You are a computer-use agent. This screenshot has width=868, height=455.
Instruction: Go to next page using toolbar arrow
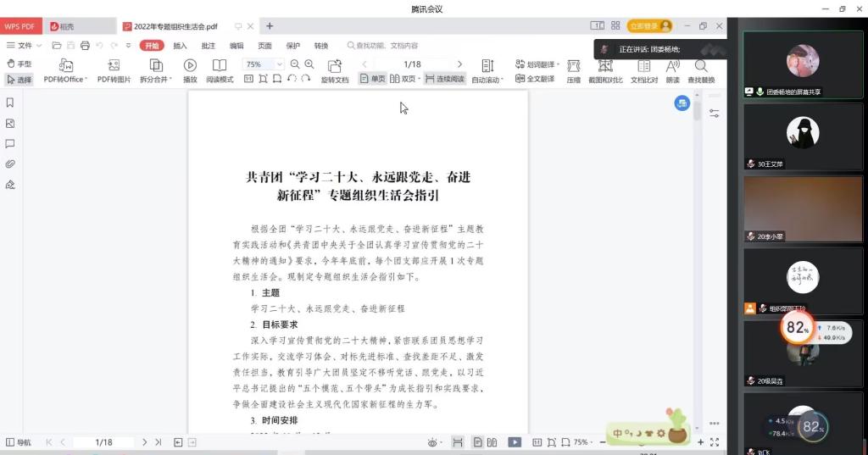(x=460, y=64)
